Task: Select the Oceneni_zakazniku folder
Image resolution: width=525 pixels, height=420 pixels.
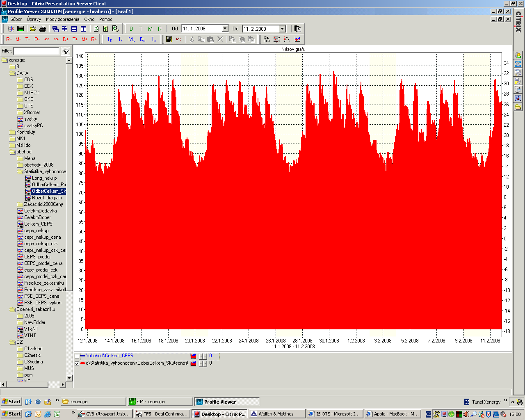Action: [x=36, y=309]
